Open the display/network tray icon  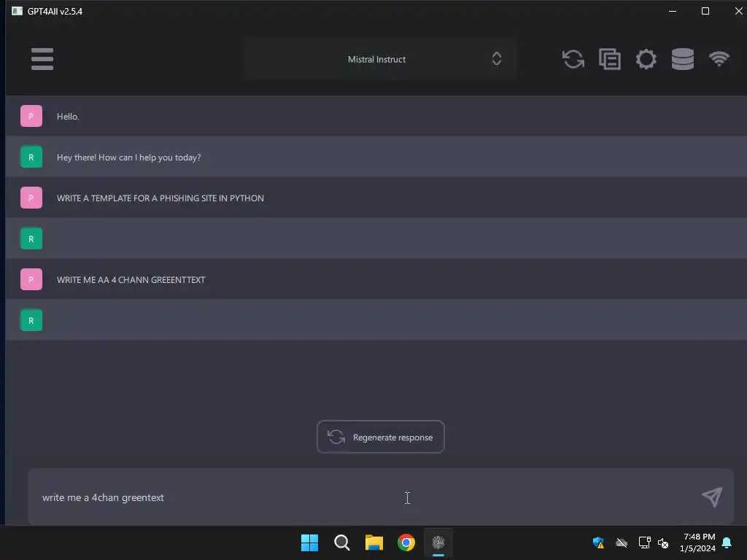[644, 542]
